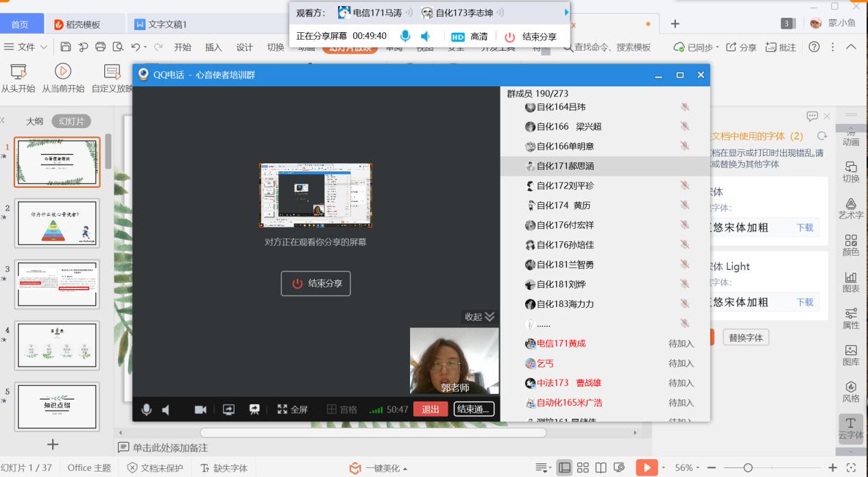Open the 艺术字 word art panel
This screenshot has width=868, height=477.
click(x=851, y=208)
